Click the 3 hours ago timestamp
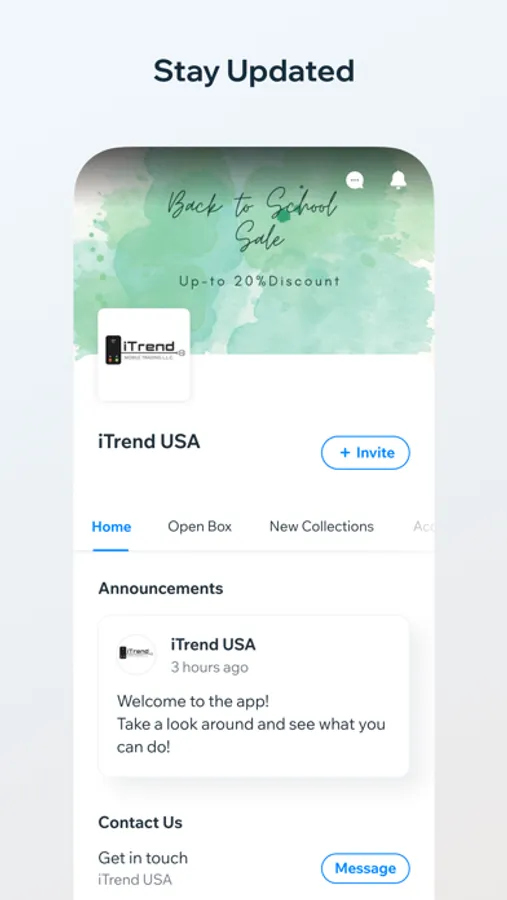The width and height of the screenshot is (507, 900). 210,668
